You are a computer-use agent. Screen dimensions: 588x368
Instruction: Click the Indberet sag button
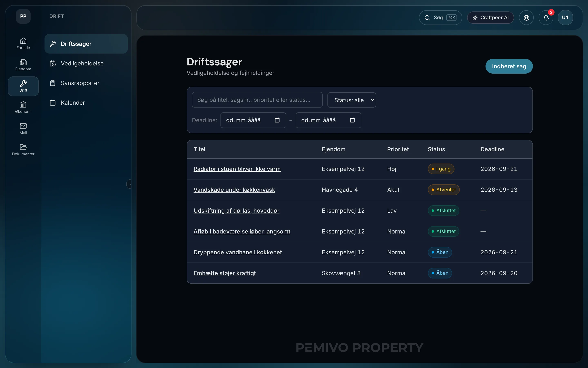pyautogui.click(x=509, y=66)
